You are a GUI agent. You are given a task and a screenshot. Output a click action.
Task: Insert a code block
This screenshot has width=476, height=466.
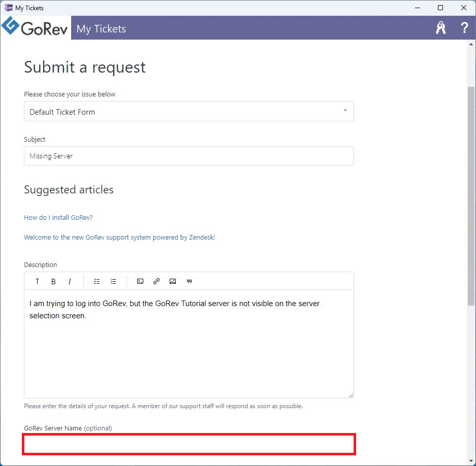click(x=140, y=281)
